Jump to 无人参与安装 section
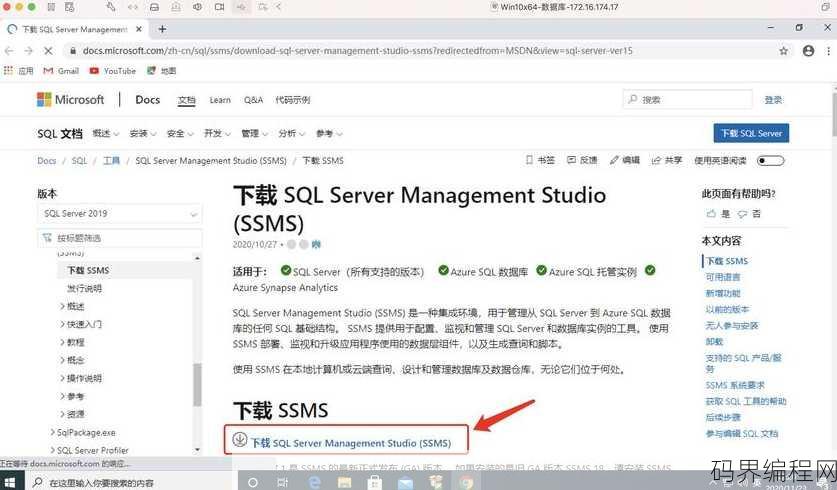Screen dimensions: 837x490 point(732,325)
